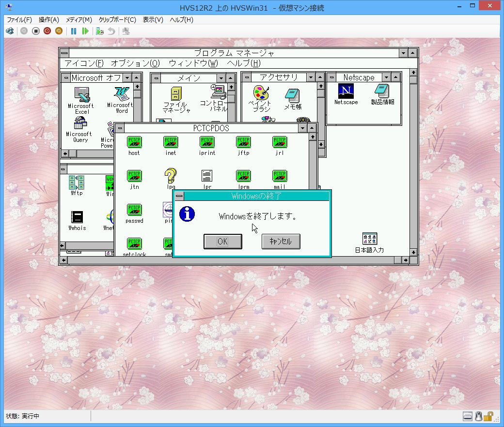504x427 pixels.
Task: Select the 製品情報 icon in Netscape group
Action: [382, 94]
